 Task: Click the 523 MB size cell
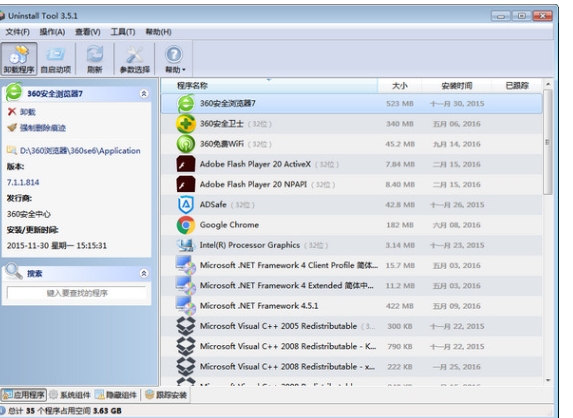point(400,103)
